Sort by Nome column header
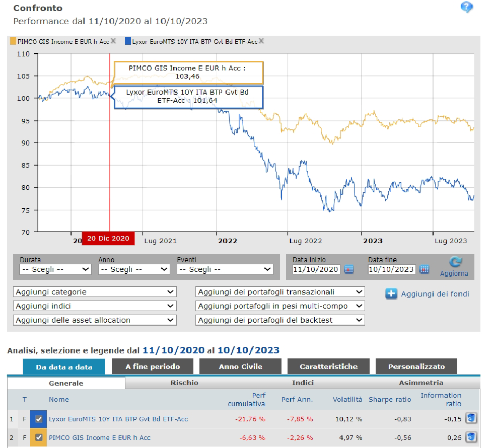Viewport: 492px width, 448px height. click(x=59, y=399)
